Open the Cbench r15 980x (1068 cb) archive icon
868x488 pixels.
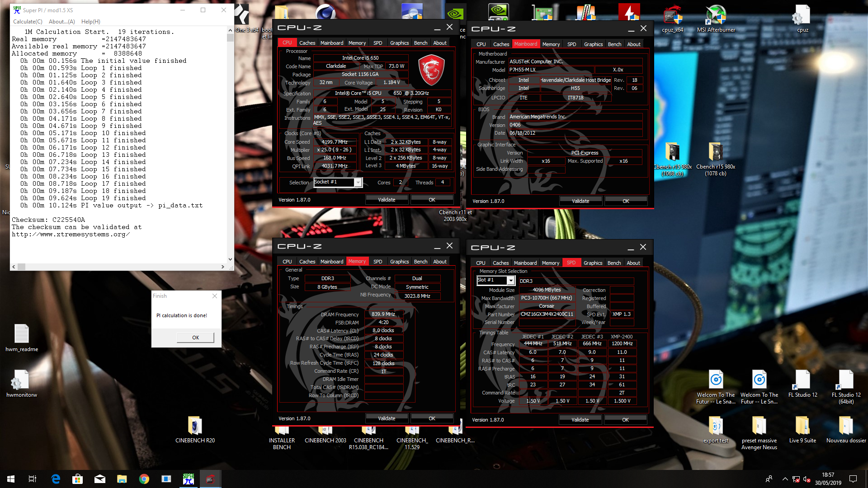pos(672,159)
